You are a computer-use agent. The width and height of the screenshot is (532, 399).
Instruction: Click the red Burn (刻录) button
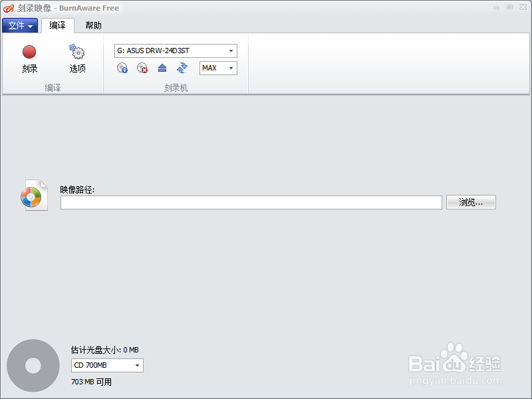pyautogui.click(x=29, y=59)
